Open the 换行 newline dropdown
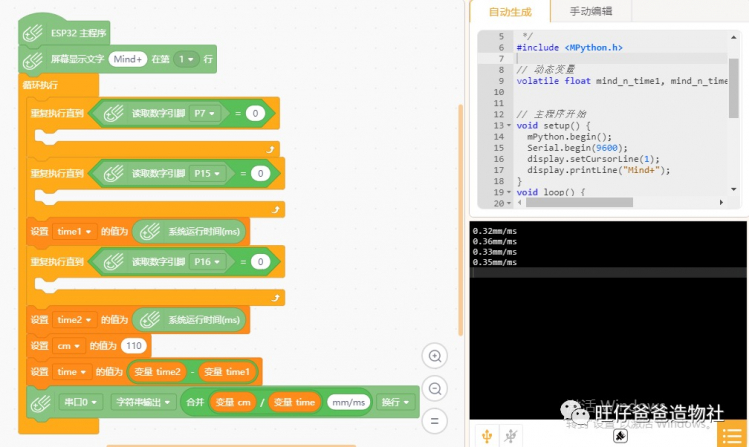The image size is (749, 447). 395,403
